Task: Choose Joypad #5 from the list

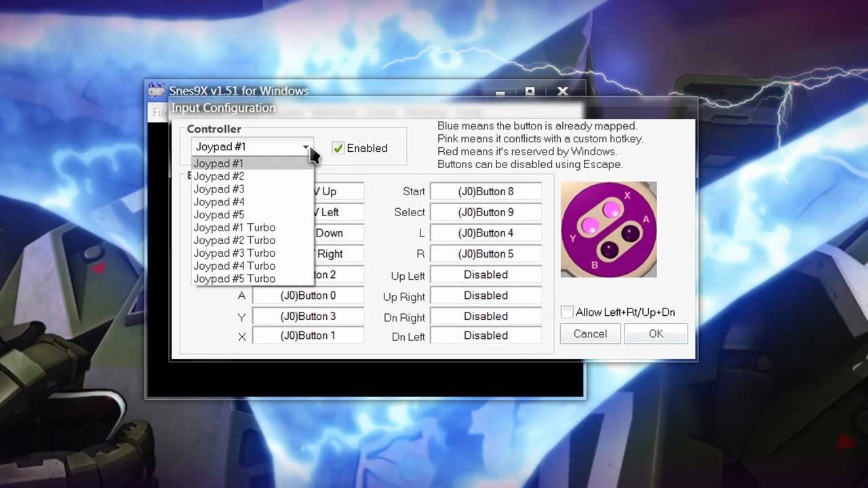Action: tap(252, 215)
